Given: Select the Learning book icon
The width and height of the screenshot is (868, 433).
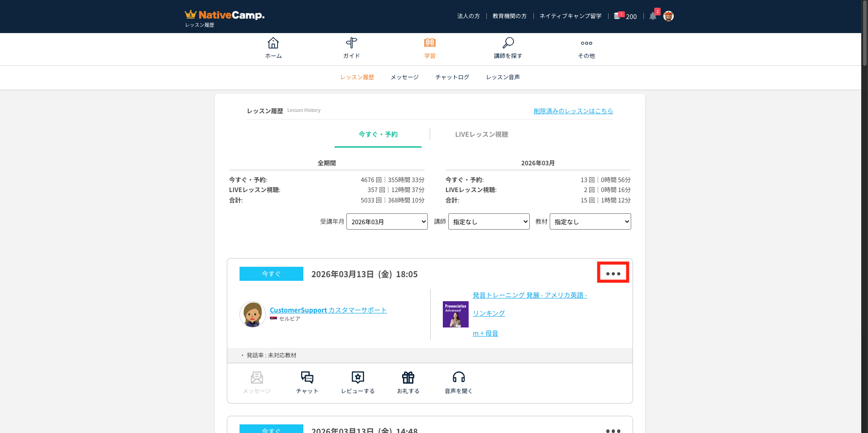Looking at the screenshot, I should click(x=430, y=43).
